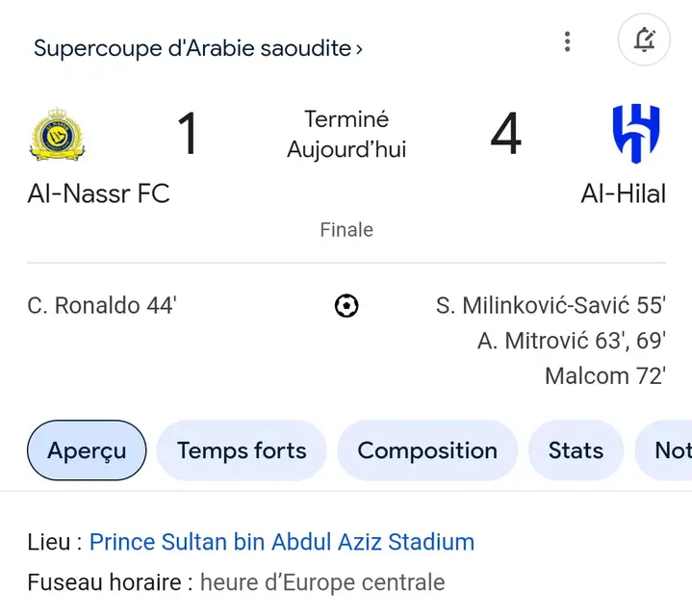Click the Al-Nassr FC team name
The image size is (692, 616).
click(x=99, y=193)
